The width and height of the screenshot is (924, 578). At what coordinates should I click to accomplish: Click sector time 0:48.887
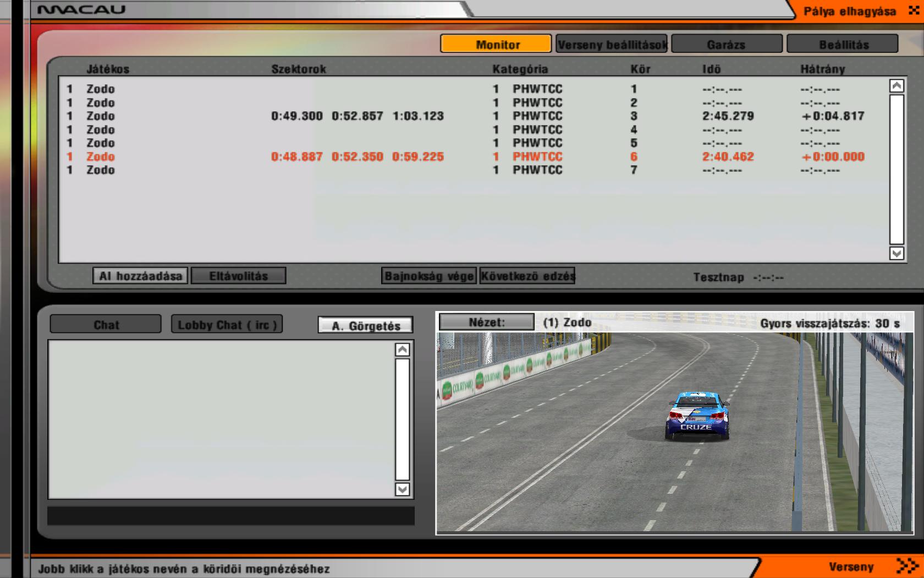tap(297, 156)
